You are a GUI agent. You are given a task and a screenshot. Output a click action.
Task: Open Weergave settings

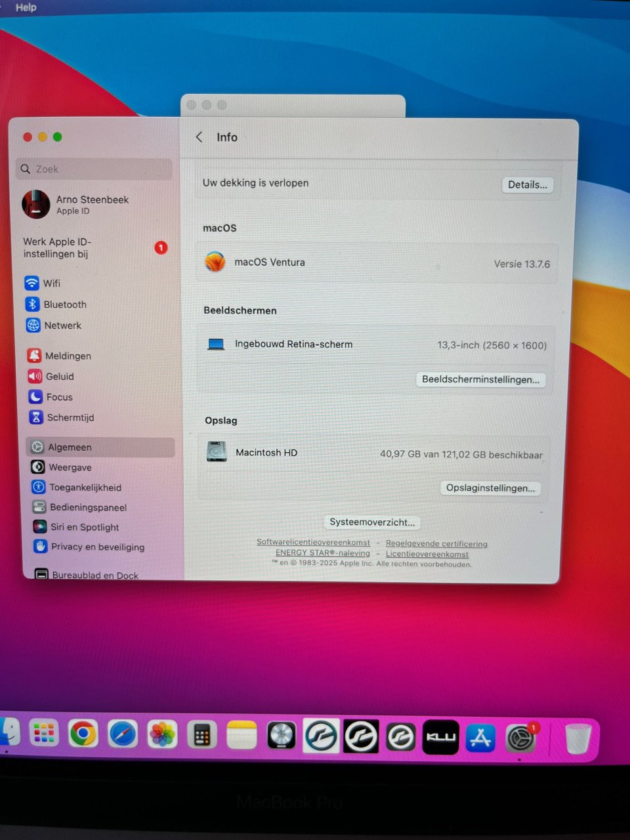coord(62,467)
